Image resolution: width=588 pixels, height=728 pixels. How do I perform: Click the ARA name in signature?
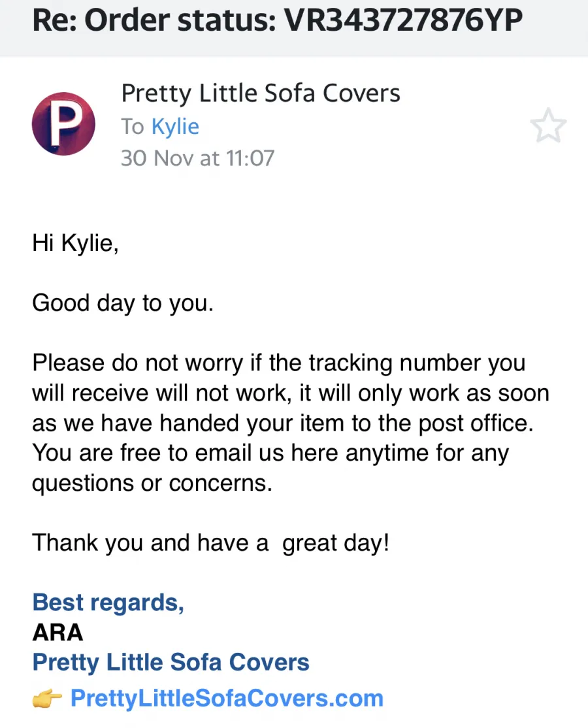57,633
